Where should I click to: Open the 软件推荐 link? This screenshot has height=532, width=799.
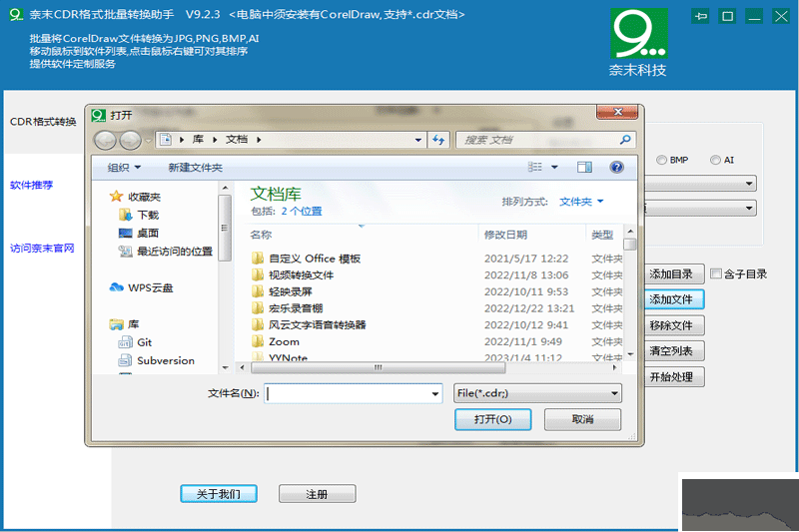pyautogui.click(x=32, y=185)
